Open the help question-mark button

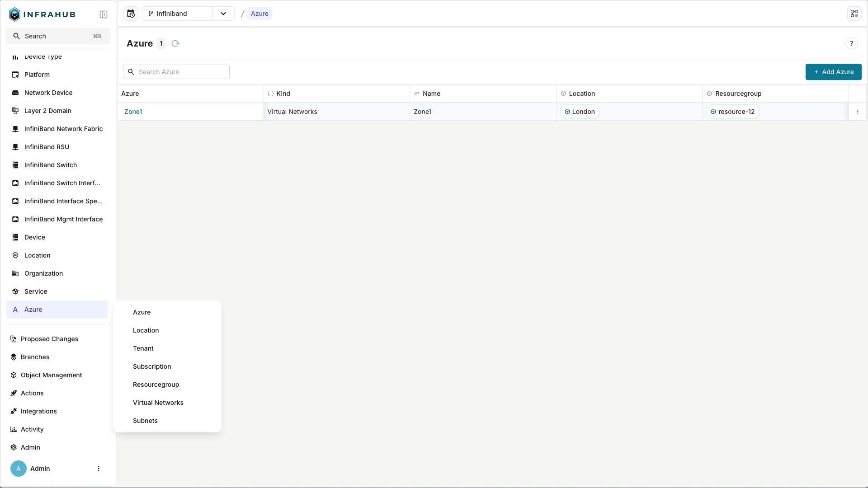[851, 43]
